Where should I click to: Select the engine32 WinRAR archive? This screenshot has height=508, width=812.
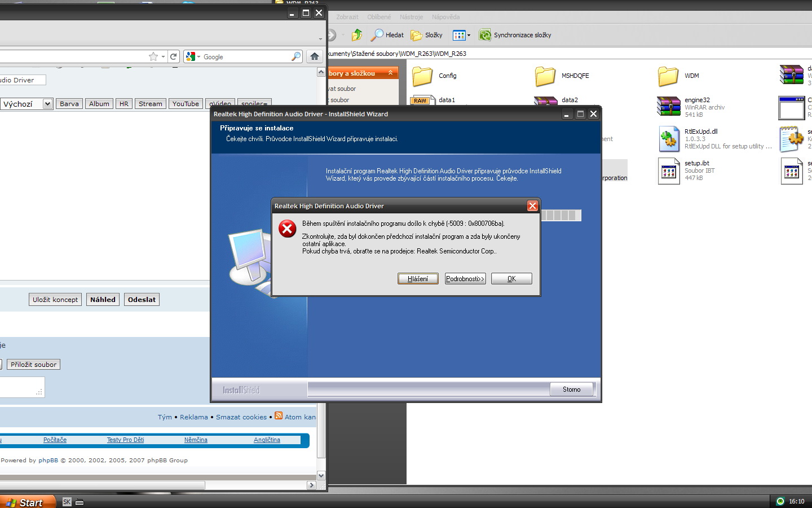tap(691, 107)
